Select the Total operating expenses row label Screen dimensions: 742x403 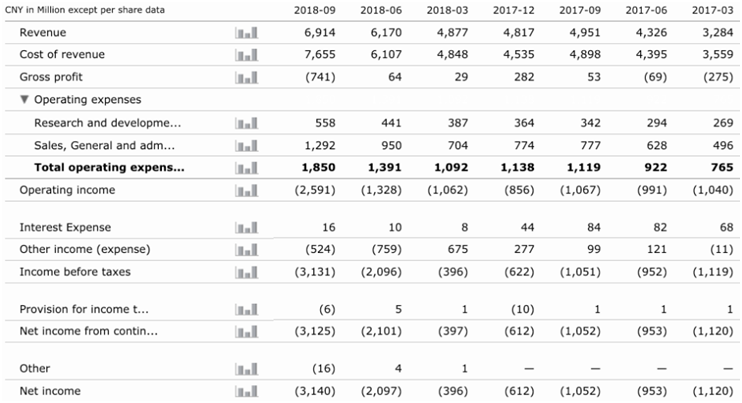point(109,168)
